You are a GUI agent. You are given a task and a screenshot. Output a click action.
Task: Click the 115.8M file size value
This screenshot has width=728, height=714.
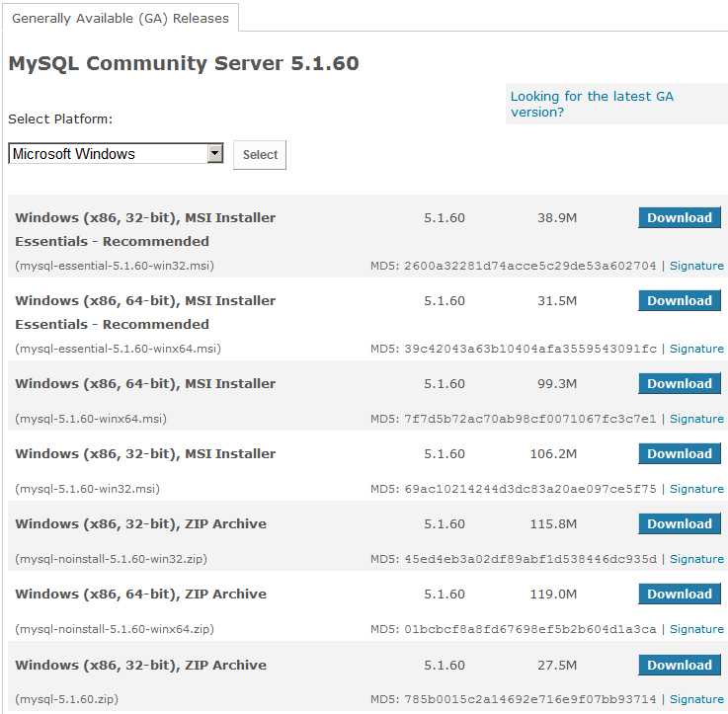tap(553, 524)
